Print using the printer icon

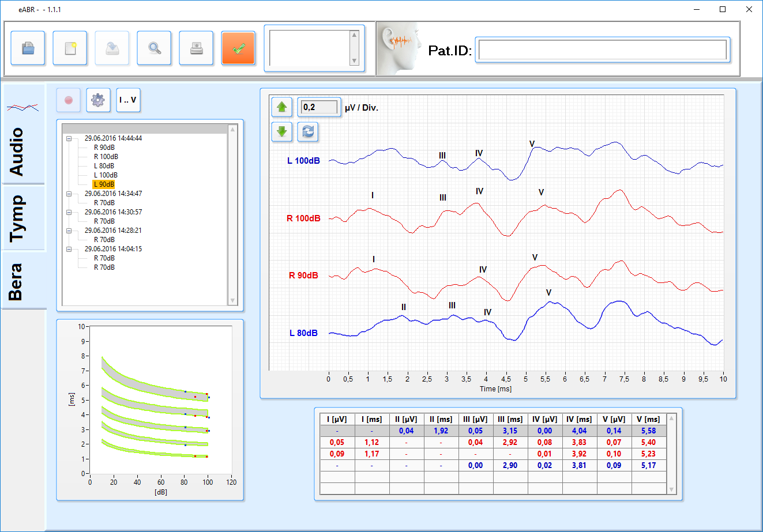(x=196, y=48)
